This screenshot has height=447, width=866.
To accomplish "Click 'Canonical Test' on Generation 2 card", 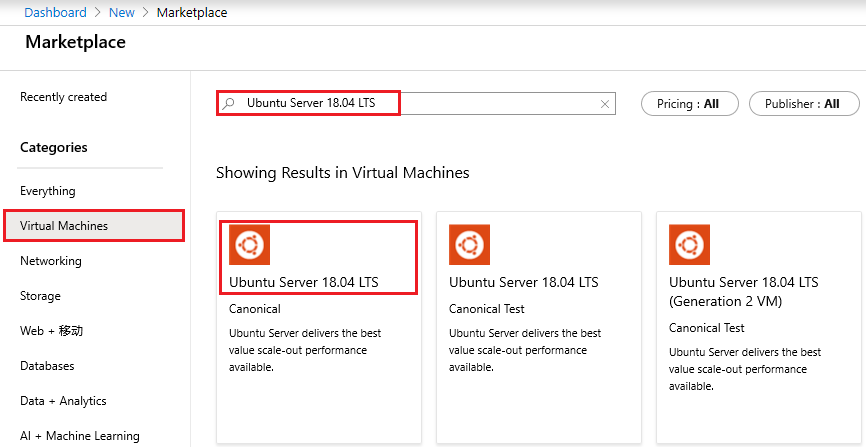I will coord(706,328).
